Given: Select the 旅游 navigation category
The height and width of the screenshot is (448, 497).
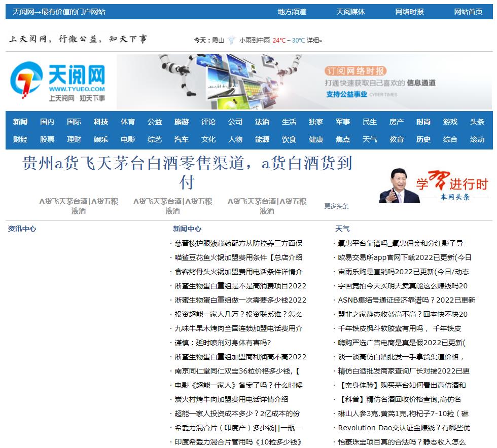Looking at the screenshot, I should coord(182,122).
